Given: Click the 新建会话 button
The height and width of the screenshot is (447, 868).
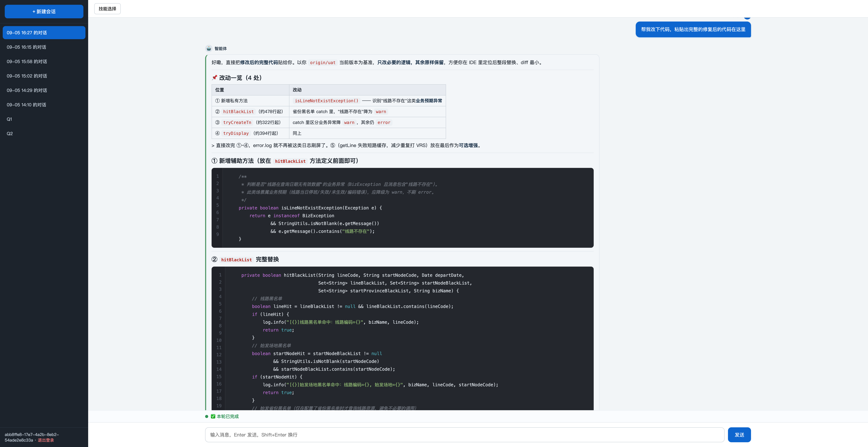Looking at the screenshot, I should [44, 12].
